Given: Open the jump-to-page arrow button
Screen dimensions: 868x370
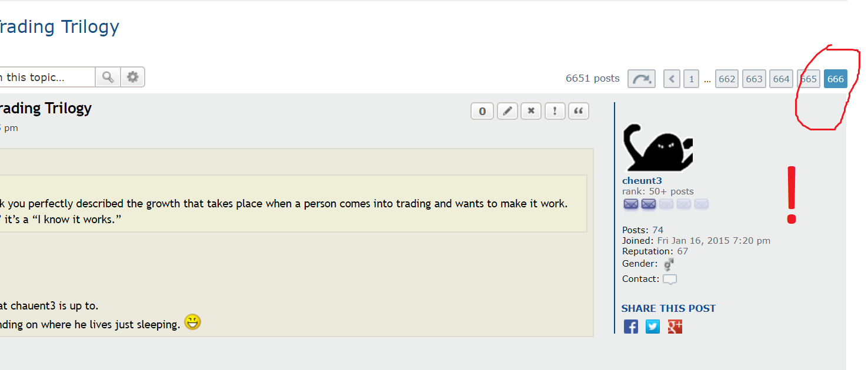Looking at the screenshot, I should point(642,79).
